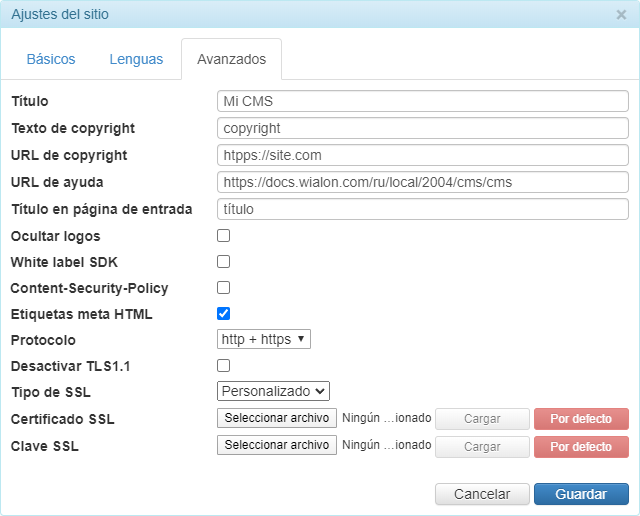The image size is (640, 516).
Task: Expand the Tipo de SSL dropdown
Action: pos(273,392)
